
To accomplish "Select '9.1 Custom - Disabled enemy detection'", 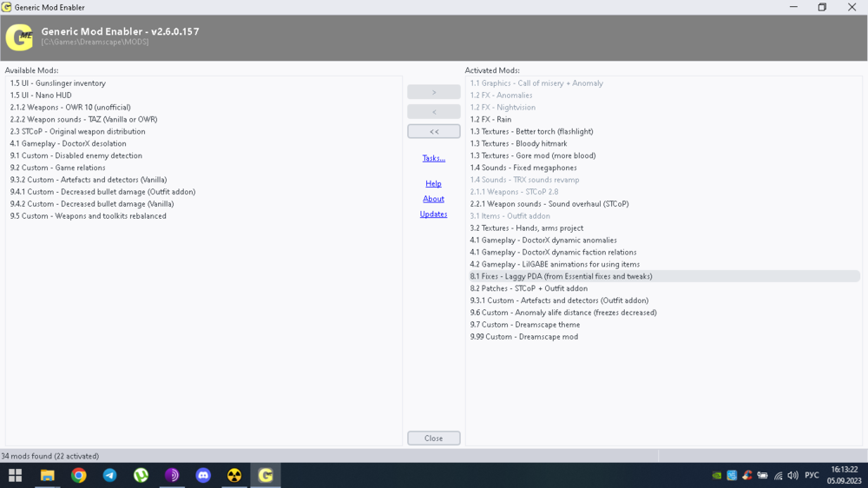I will point(76,155).
